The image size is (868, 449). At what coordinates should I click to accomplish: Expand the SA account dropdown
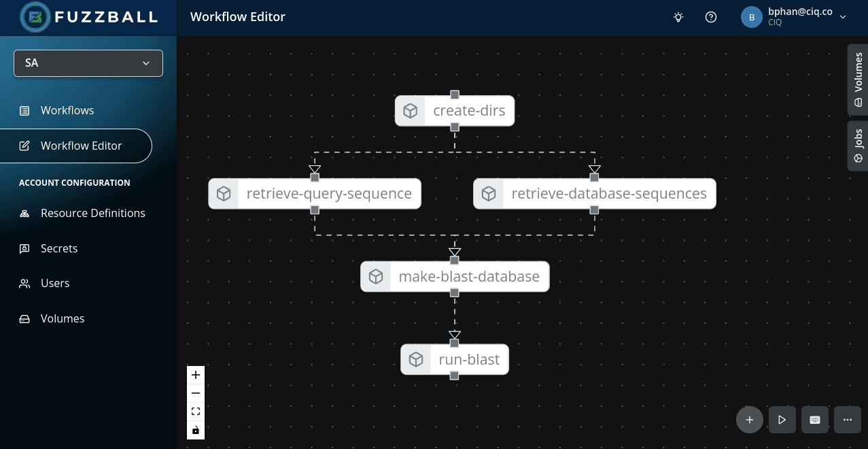tap(88, 63)
